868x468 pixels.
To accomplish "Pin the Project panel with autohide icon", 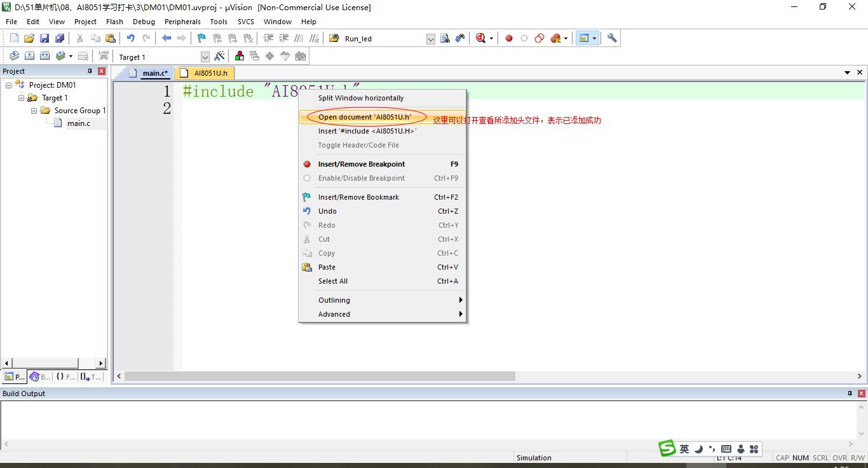I will coord(90,71).
